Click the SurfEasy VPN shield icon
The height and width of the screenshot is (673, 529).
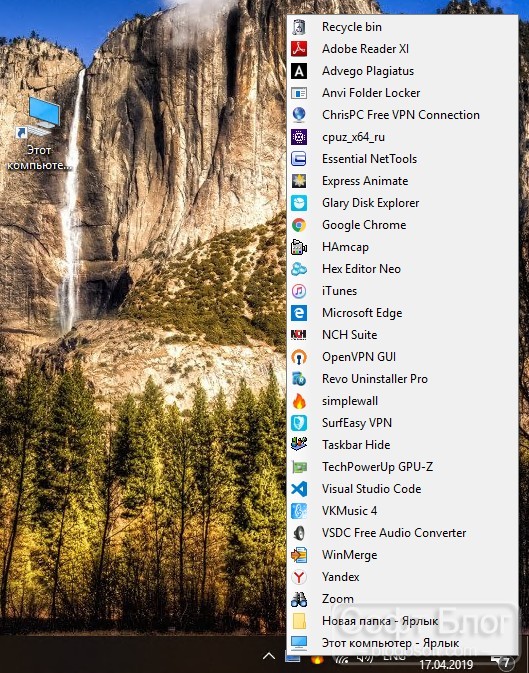pos(299,423)
